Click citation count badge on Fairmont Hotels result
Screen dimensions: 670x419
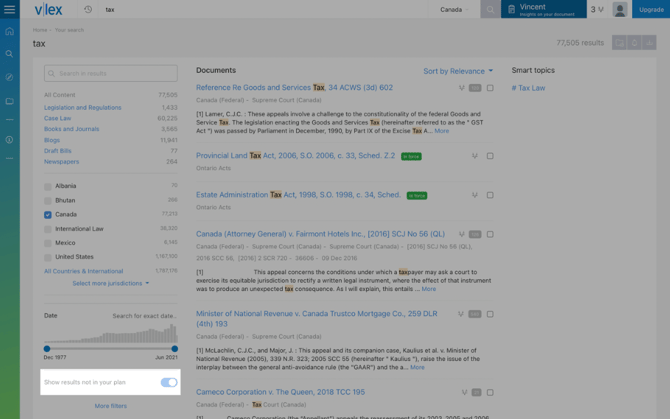[475, 234]
